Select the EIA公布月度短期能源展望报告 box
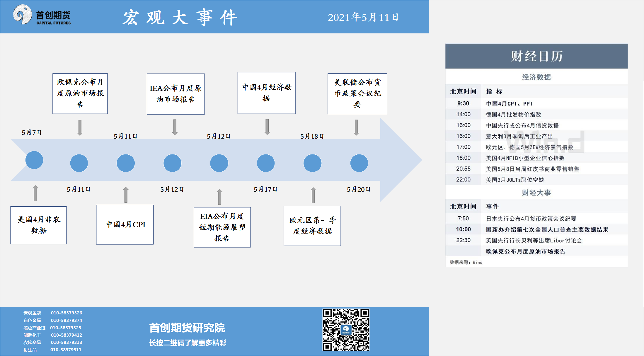 click(x=222, y=227)
